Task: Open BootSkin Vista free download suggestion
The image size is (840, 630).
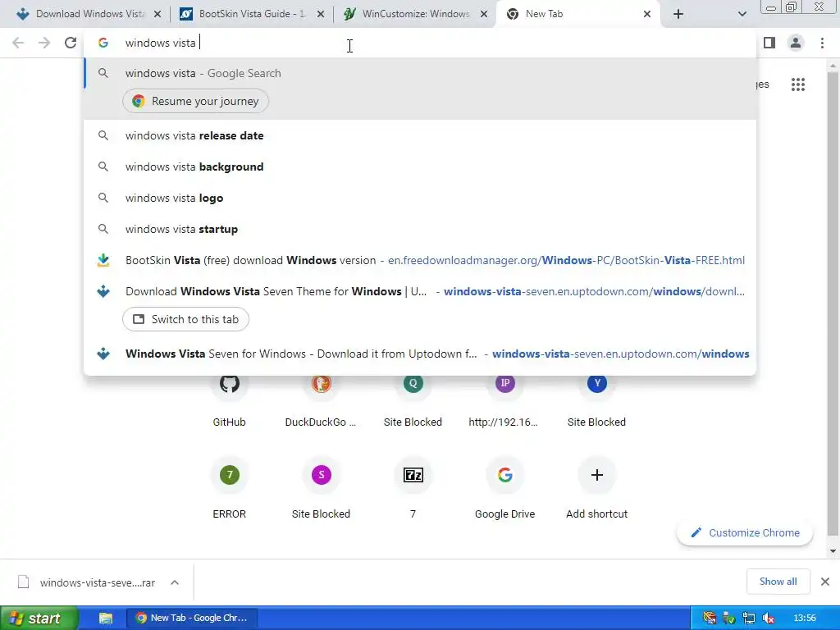Action: tap(420, 260)
